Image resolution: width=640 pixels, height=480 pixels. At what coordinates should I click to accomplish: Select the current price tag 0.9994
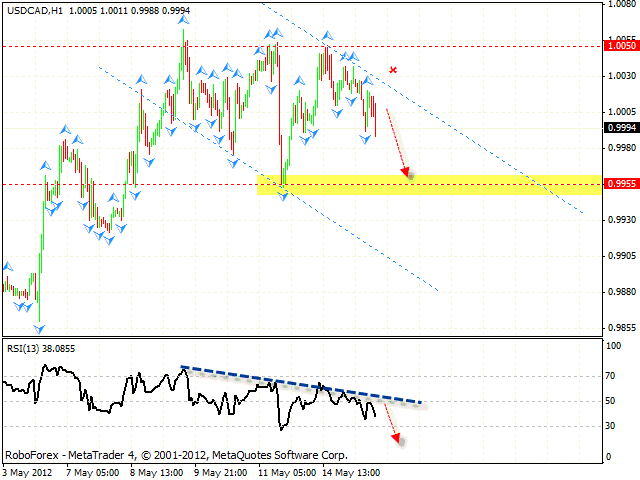click(621, 127)
